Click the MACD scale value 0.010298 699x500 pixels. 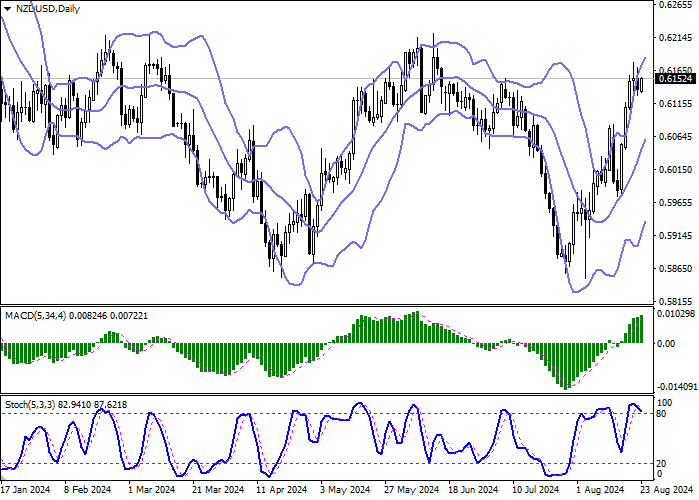[676, 314]
